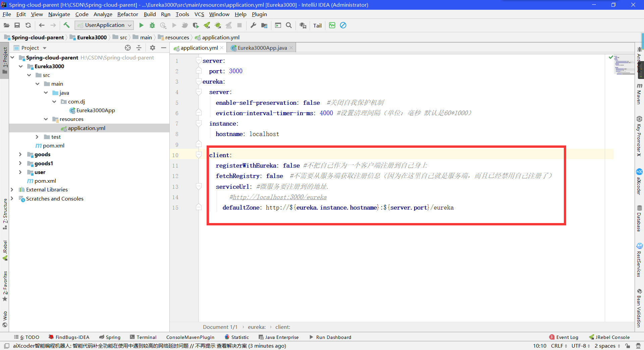Toggle the RestServices side tool window
Image resolution: width=644 pixels, height=350 pixels.
coord(639,260)
